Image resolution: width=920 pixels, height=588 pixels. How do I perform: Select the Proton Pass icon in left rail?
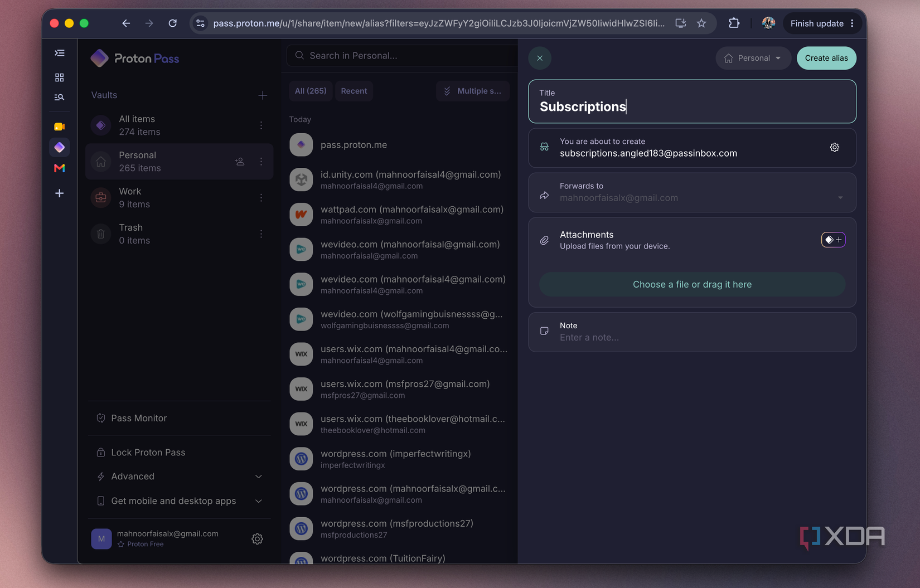click(x=60, y=147)
